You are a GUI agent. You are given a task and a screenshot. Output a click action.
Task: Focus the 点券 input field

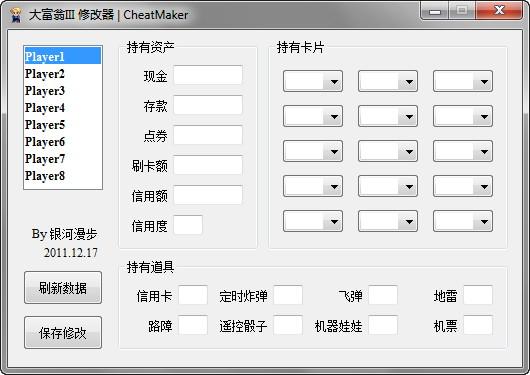point(208,135)
